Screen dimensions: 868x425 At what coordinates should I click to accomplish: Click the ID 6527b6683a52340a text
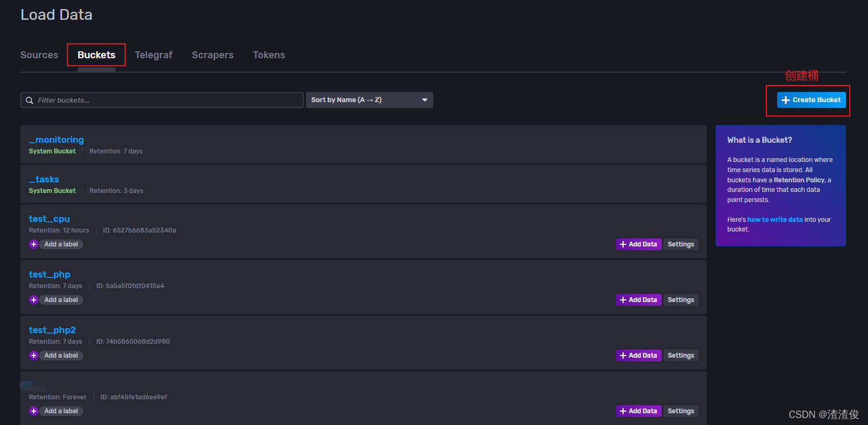140,230
